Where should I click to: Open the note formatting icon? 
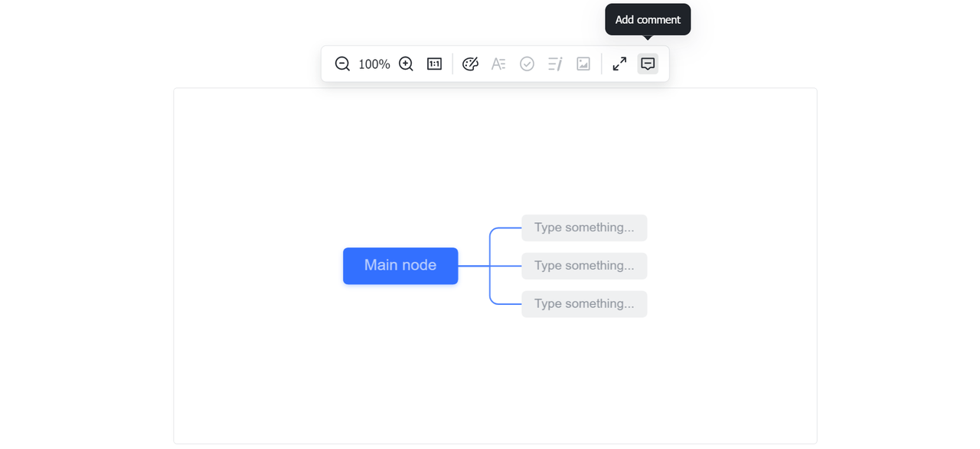click(555, 64)
